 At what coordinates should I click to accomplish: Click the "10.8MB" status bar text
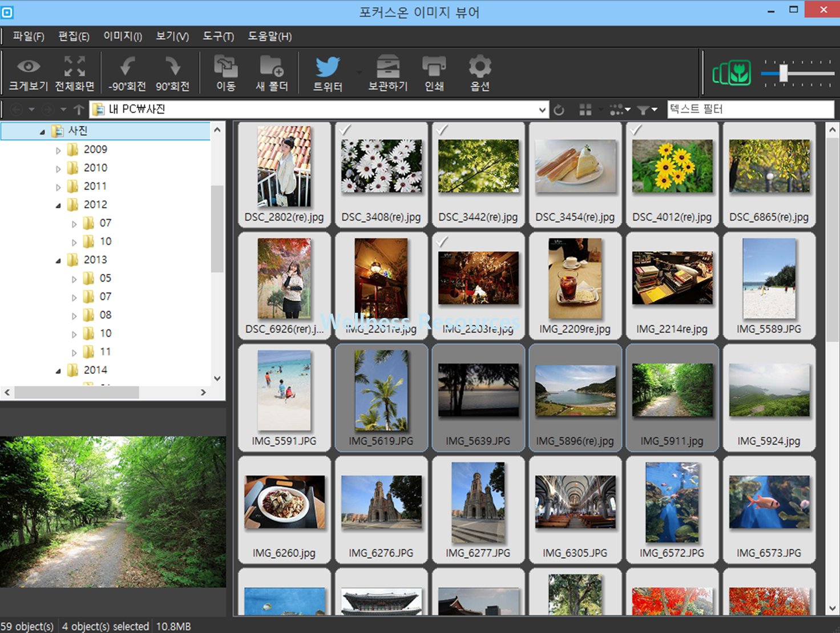coord(173,626)
